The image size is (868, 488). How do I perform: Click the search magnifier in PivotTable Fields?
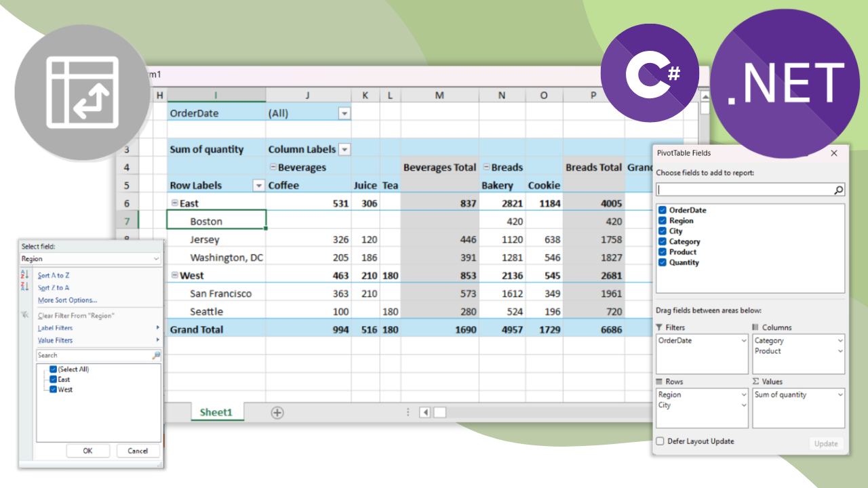click(x=839, y=190)
